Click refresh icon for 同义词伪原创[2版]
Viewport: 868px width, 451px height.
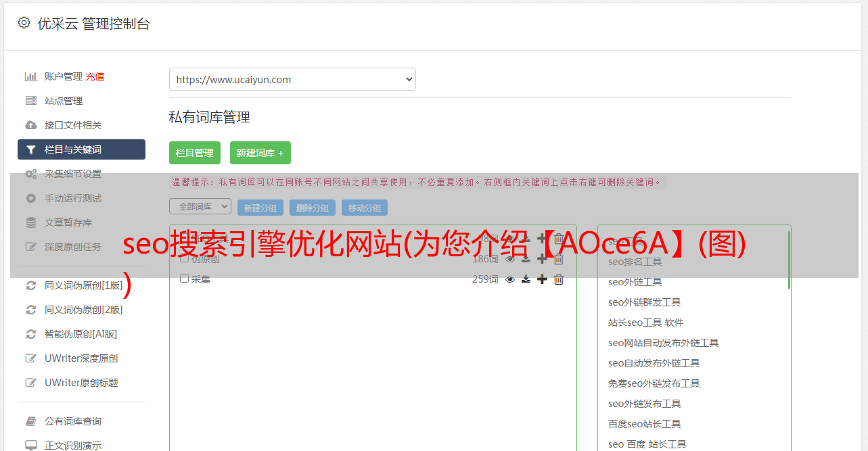point(31,310)
